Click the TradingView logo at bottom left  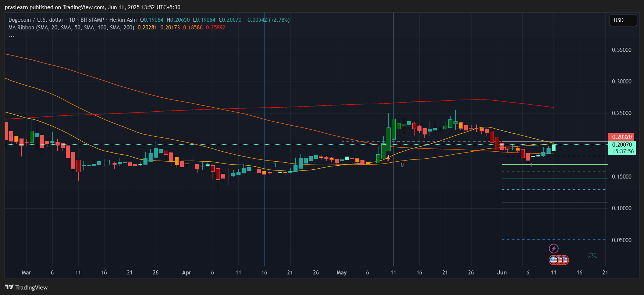coord(26,287)
